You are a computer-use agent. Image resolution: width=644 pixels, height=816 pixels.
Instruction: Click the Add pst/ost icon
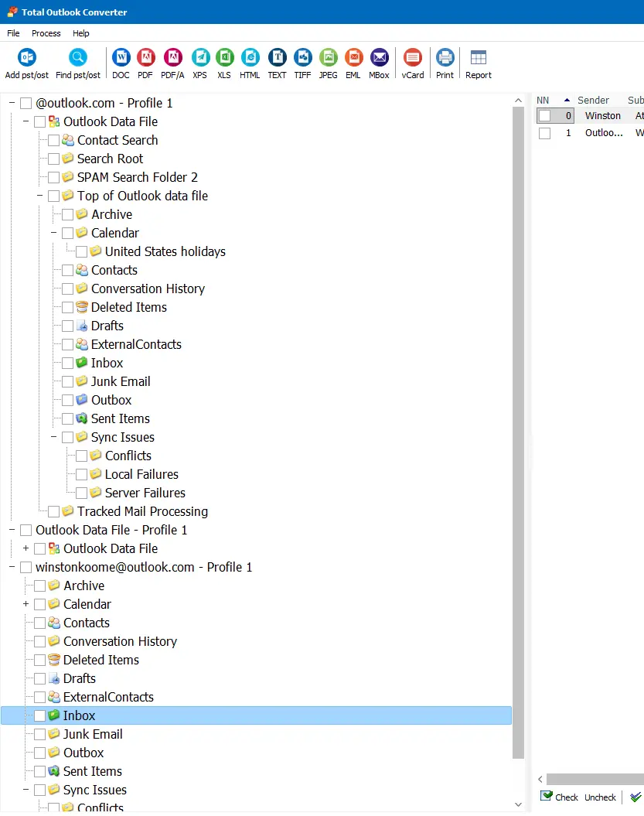(x=26, y=57)
